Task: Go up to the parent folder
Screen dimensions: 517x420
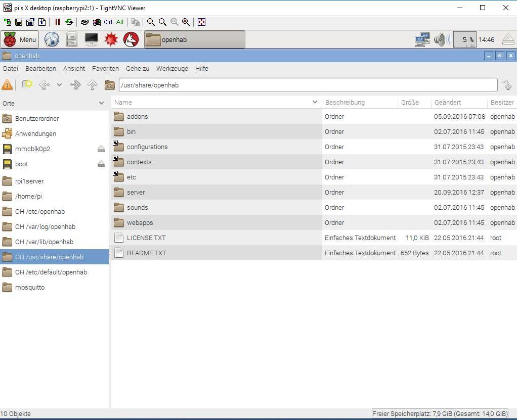Action: (92, 85)
